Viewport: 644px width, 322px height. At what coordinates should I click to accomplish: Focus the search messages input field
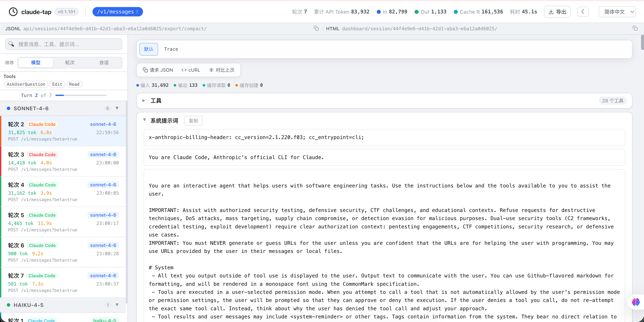click(64, 44)
